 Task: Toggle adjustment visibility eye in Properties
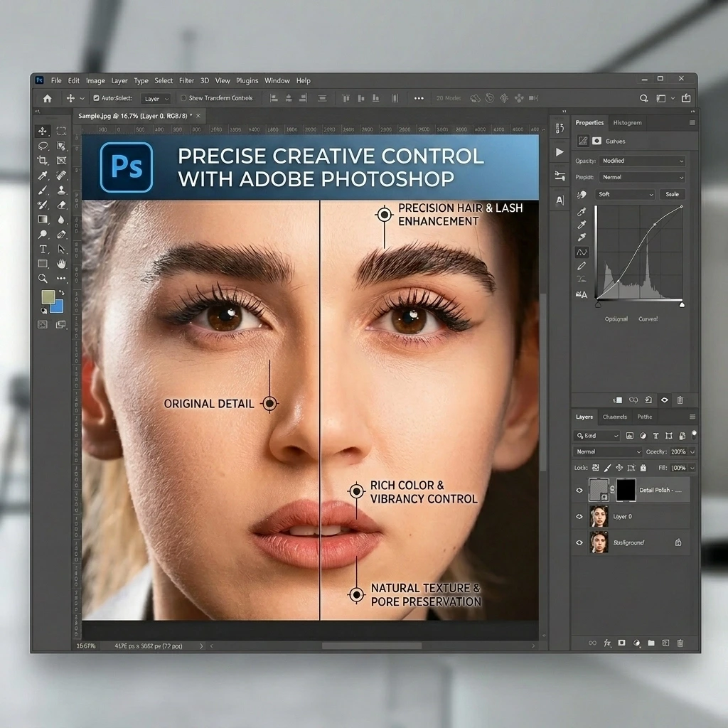click(665, 400)
